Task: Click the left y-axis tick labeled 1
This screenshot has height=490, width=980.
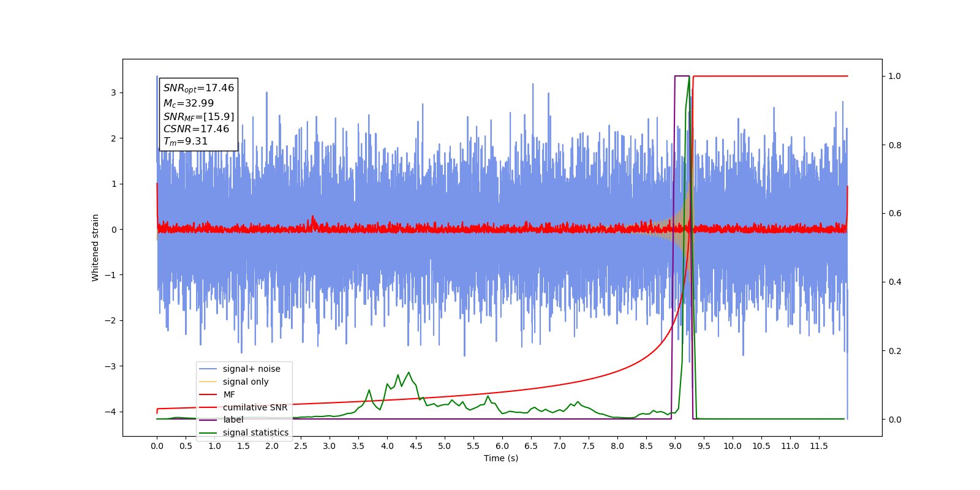Action: pyautogui.click(x=113, y=184)
